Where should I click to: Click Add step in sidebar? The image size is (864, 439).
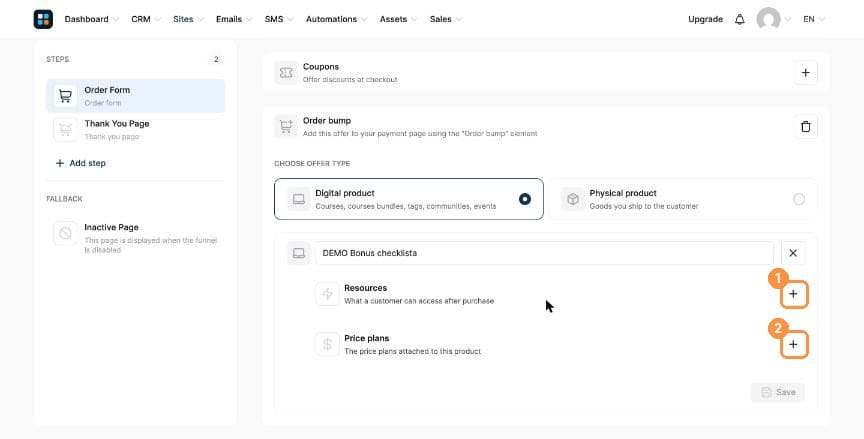click(x=80, y=163)
